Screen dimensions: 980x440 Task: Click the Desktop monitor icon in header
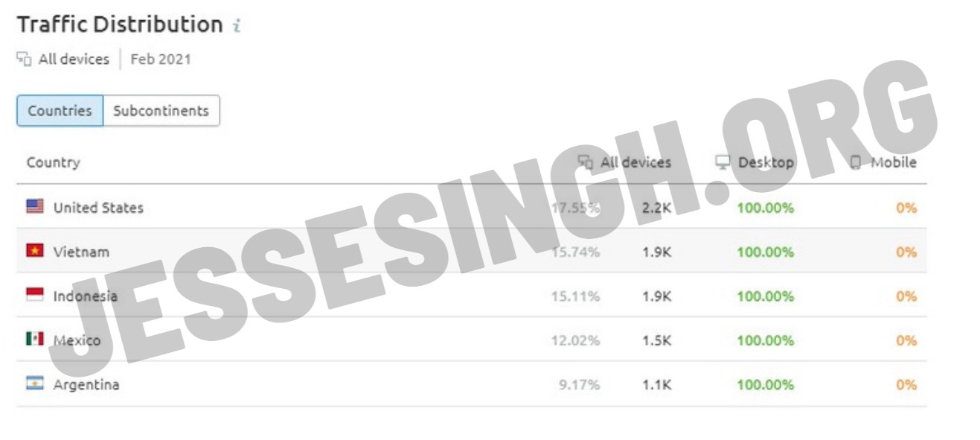click(723, 162)
